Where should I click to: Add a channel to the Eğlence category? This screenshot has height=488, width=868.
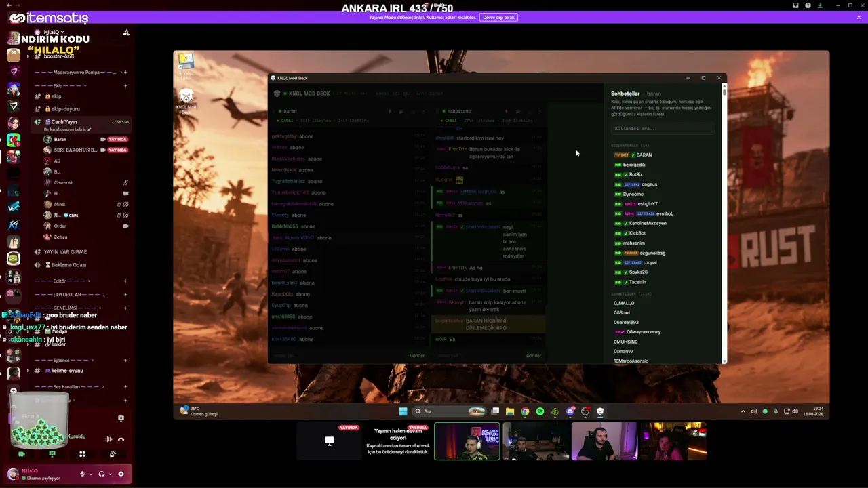coord(125,361)
